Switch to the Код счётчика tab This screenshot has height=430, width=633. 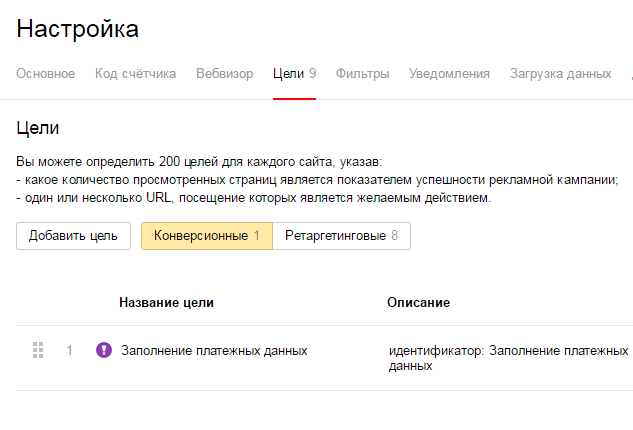[136, 74]
